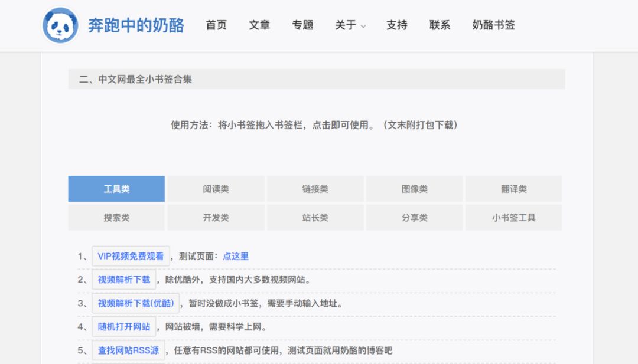Open the 查找网站RSS源 bookmarklet
Screen dimensions: 638x364
point(128,350)
